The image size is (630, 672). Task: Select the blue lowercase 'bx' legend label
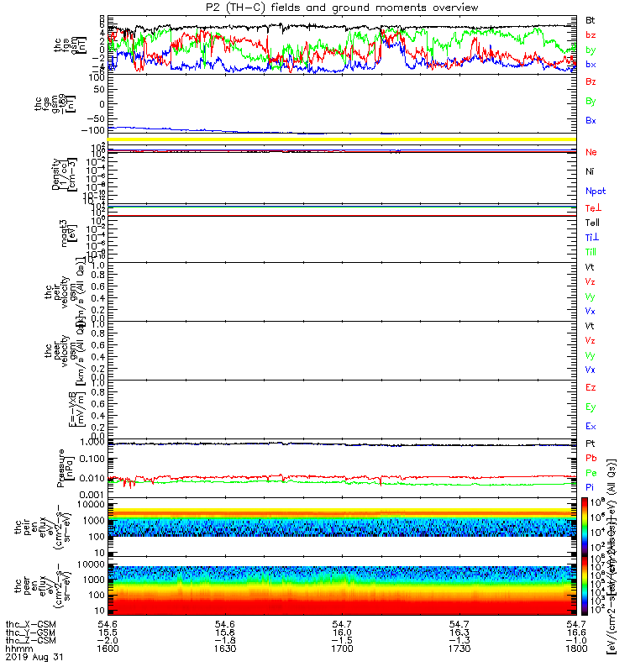pos(591,65)
